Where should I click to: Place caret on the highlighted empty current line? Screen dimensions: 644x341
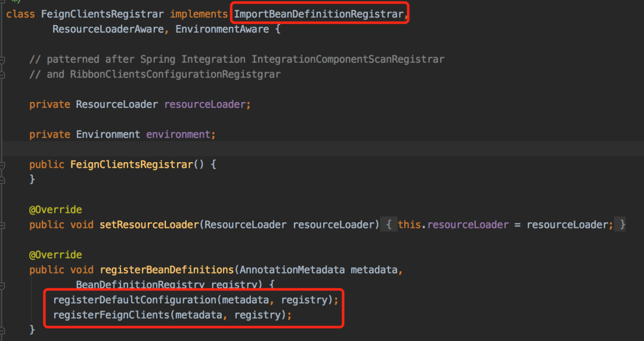point(322,149)
